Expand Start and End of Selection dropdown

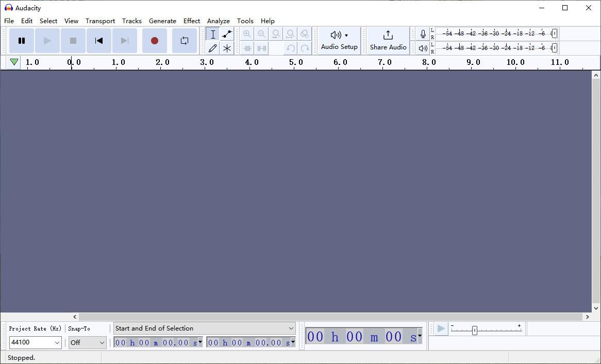(204, 328)
